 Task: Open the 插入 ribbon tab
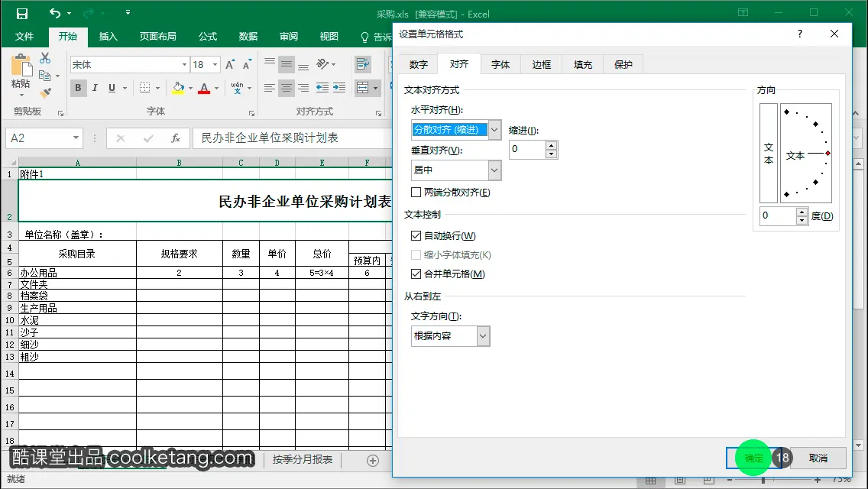click(108, 37)
